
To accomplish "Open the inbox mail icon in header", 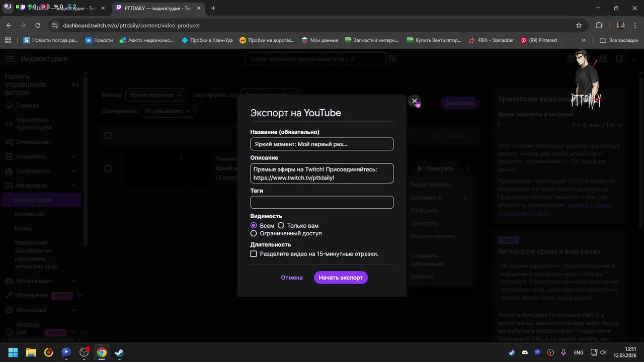I will tap(603, 59).
